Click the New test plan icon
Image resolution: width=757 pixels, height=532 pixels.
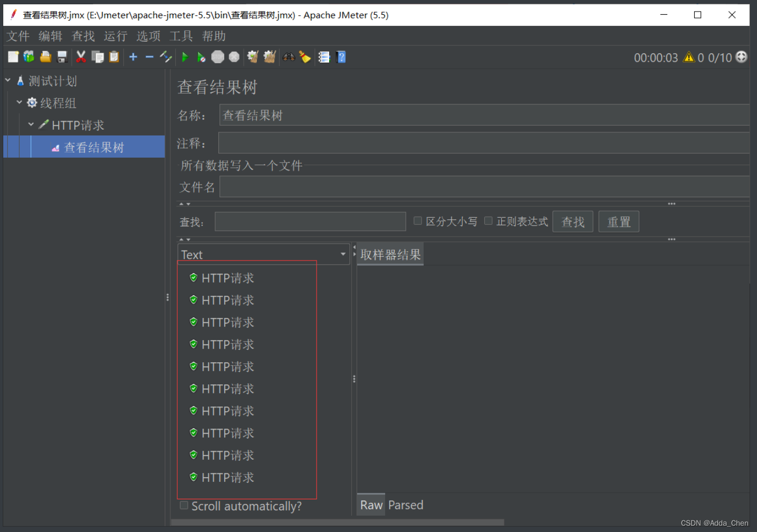tap(13, 57)
